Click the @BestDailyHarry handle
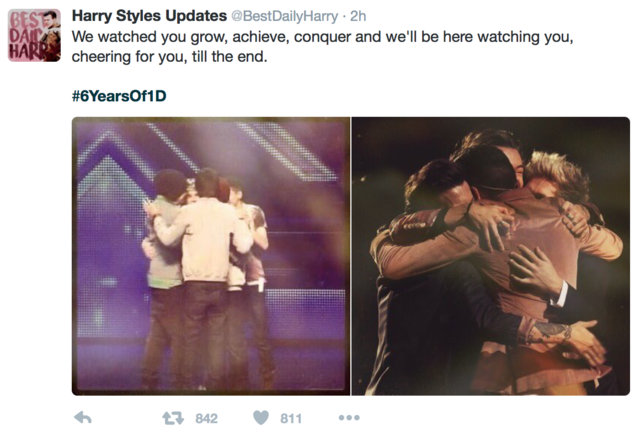640x432 pixels. pyautogui.click(x=284, y=16)
